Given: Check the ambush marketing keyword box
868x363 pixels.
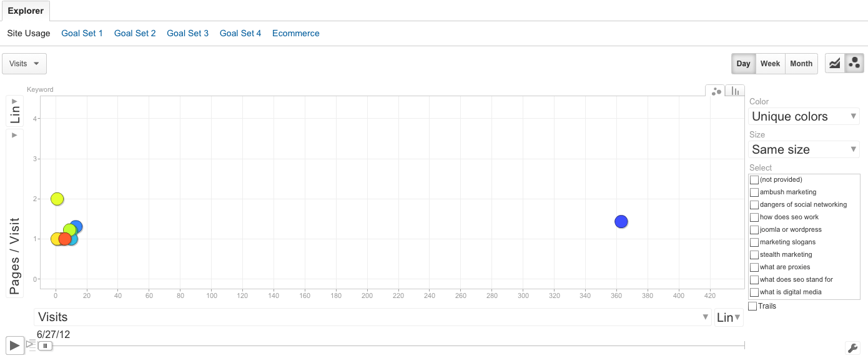Looking at the screenshot, I should click(x=754, y=192).
